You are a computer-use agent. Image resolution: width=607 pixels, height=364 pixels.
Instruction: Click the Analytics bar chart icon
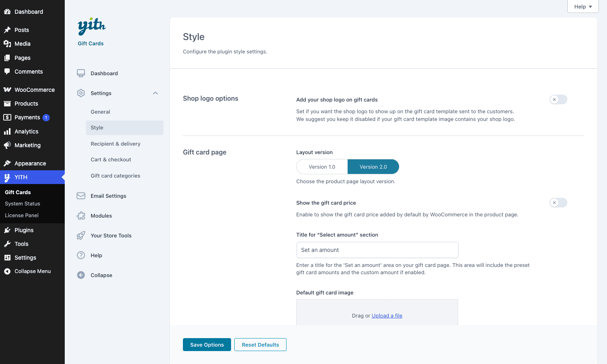pos(7,131)
